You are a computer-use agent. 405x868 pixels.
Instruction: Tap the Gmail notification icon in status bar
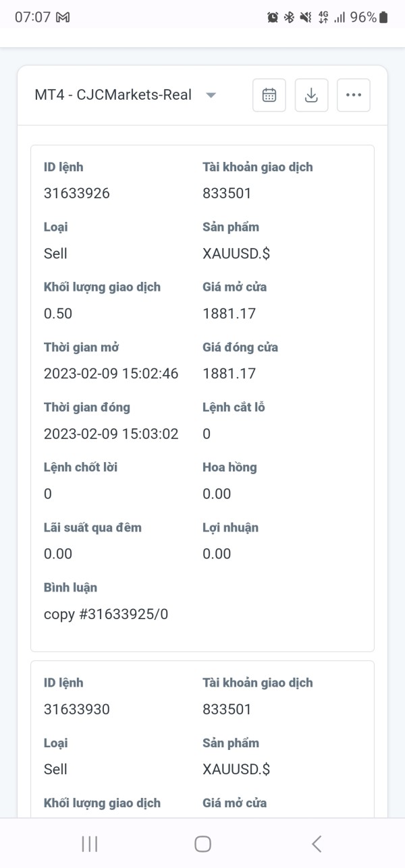[63, 18]
